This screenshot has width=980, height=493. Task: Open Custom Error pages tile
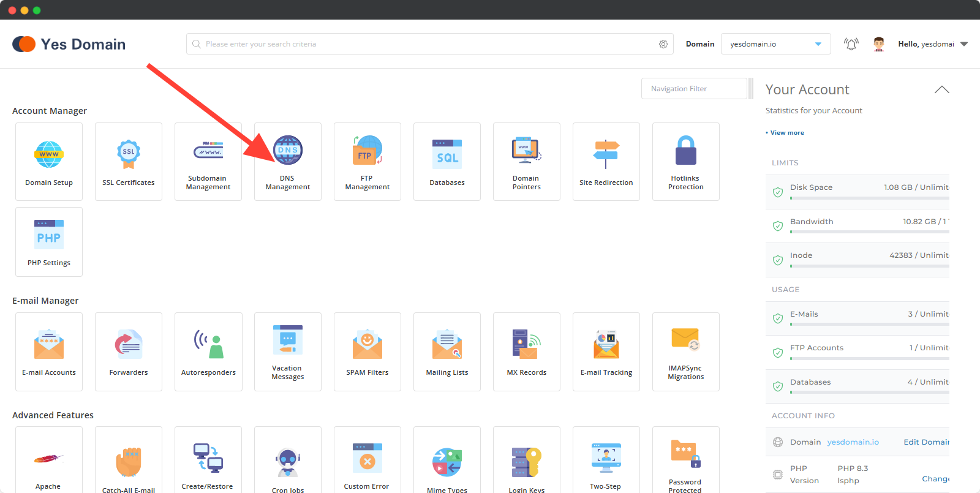tap(367, 460)
